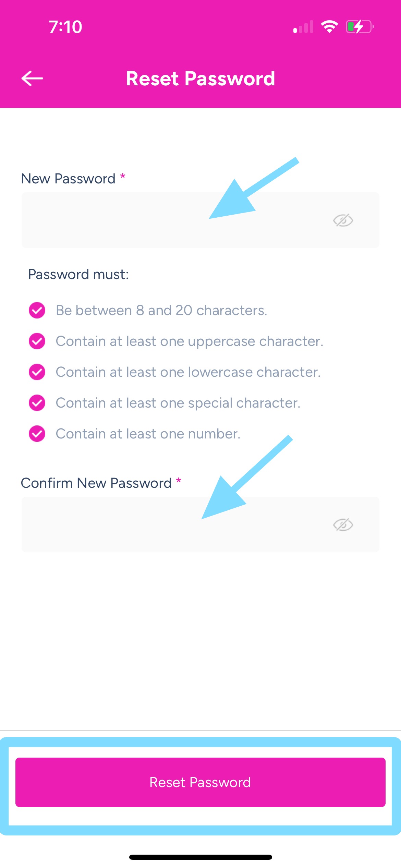Tap the checkmark beside the number rule
Screen dimensions: 401x868
pos(37,434)
